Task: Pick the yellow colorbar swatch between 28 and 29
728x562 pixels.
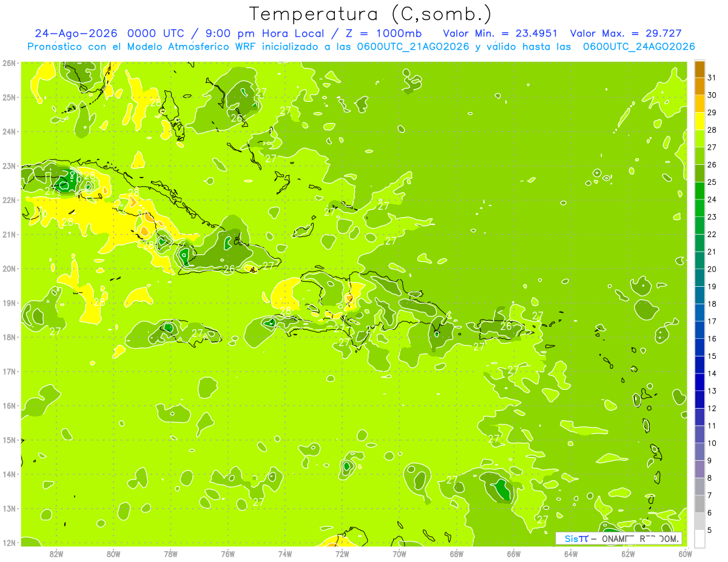Action: (699, 121)
